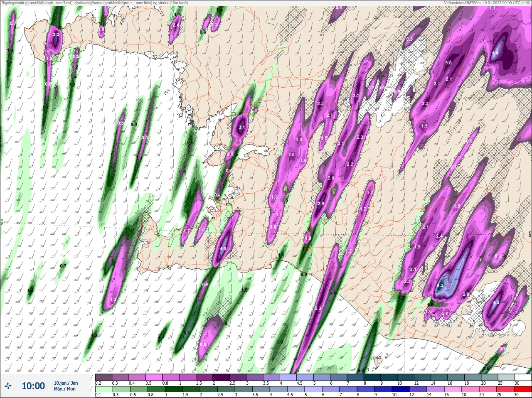Select the snow legend swatch between 2 and 2.5
532x398 pixels.
coord(222,378)
